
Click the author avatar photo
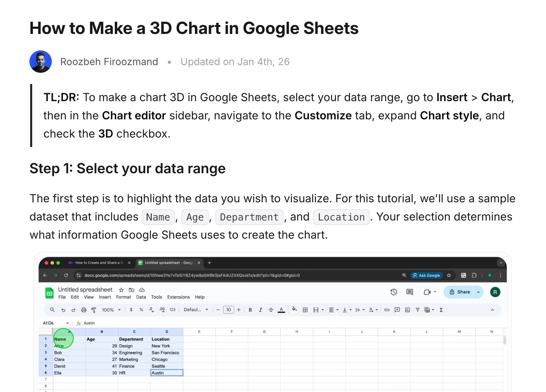click(41, 62)
